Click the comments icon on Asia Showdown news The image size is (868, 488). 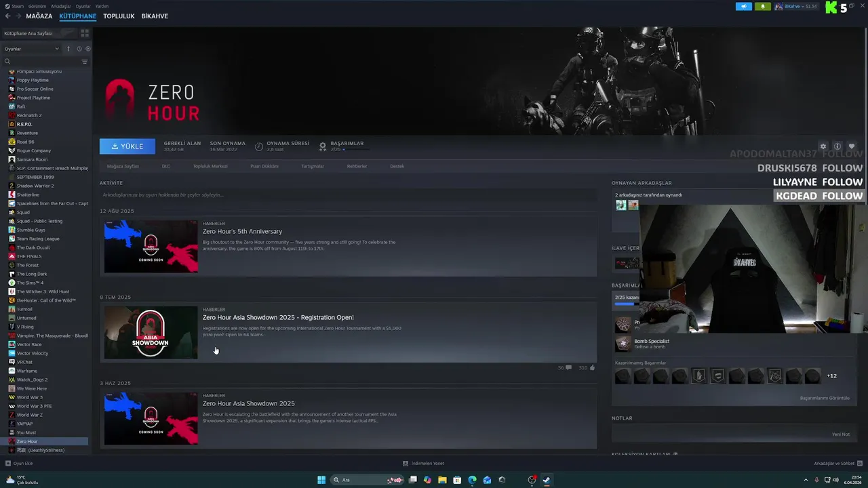568,367
